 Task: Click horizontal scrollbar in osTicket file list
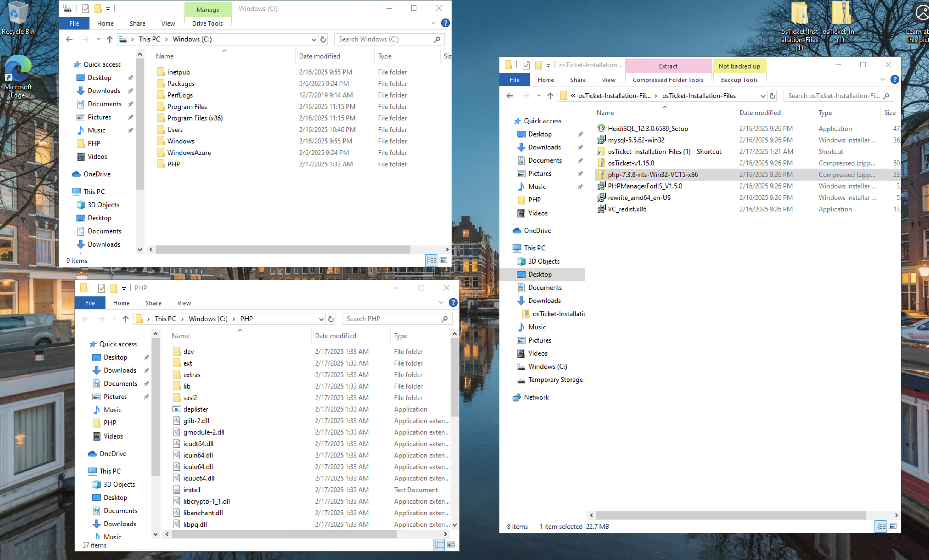731,515
